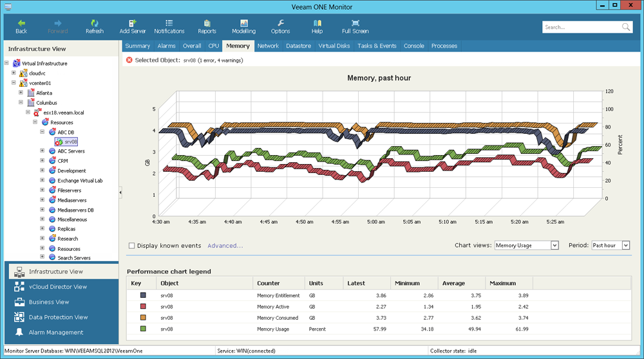
Task: Switch to the Alarms tab
Action: [x=166, y=46]
